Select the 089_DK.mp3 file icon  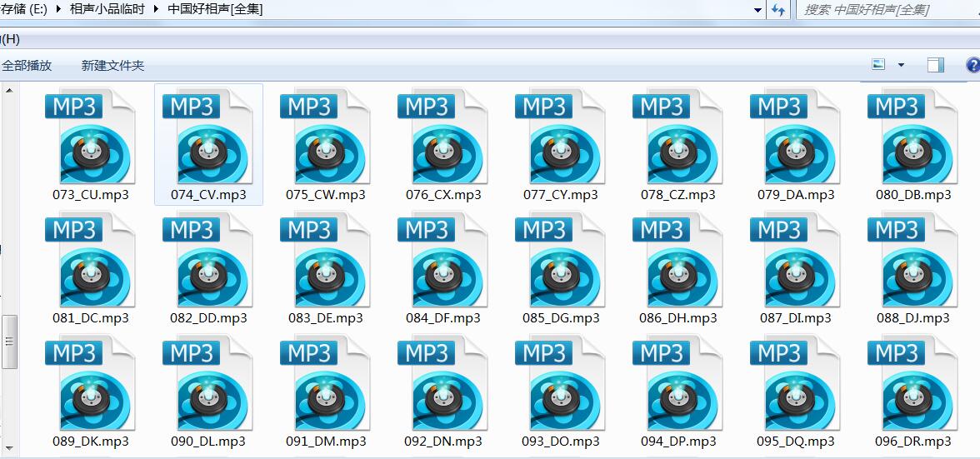pos(90,383)
